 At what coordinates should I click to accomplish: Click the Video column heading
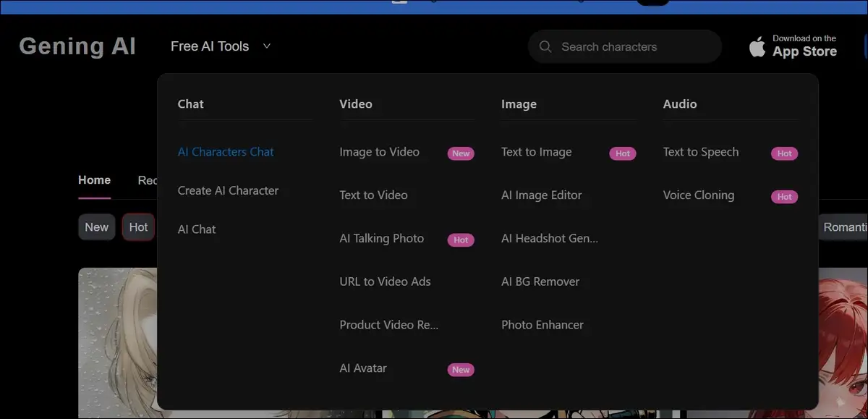pyautogui.click(x=356, y=103)
